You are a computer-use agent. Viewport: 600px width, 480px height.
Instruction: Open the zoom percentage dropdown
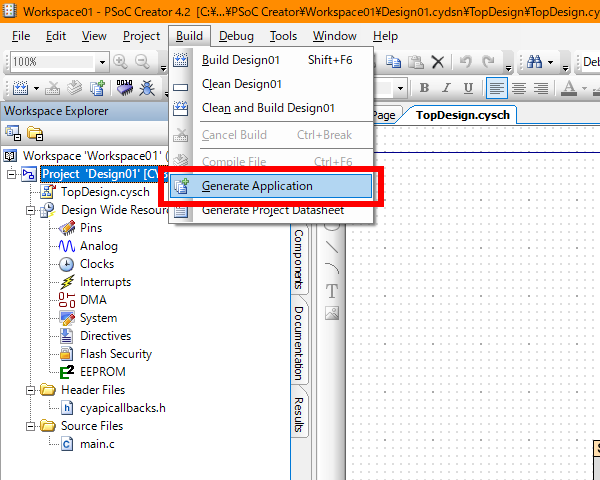click(102, 62)
